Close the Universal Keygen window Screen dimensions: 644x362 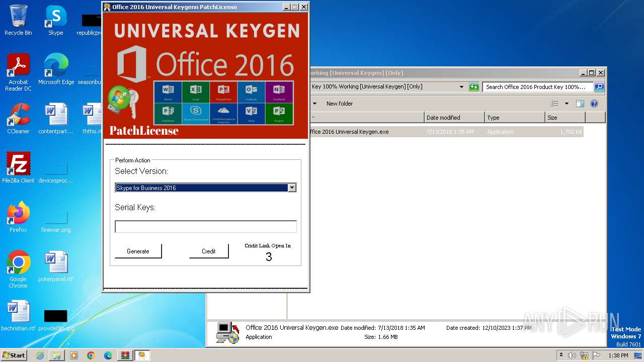point(303,7)
